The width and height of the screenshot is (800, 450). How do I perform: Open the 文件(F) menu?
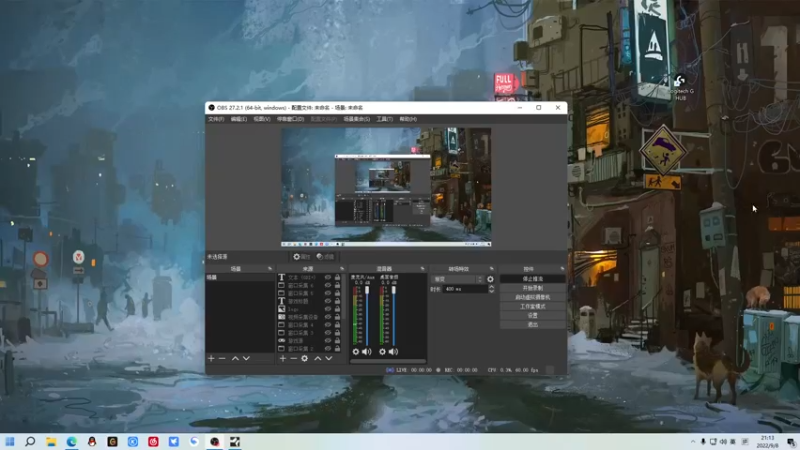click(x=216, y=119)
